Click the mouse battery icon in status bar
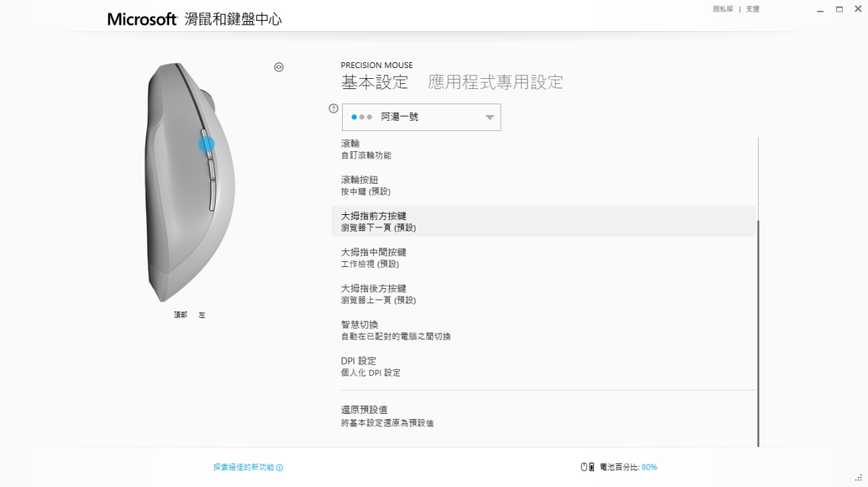The image size is (868, 487). 587,467
